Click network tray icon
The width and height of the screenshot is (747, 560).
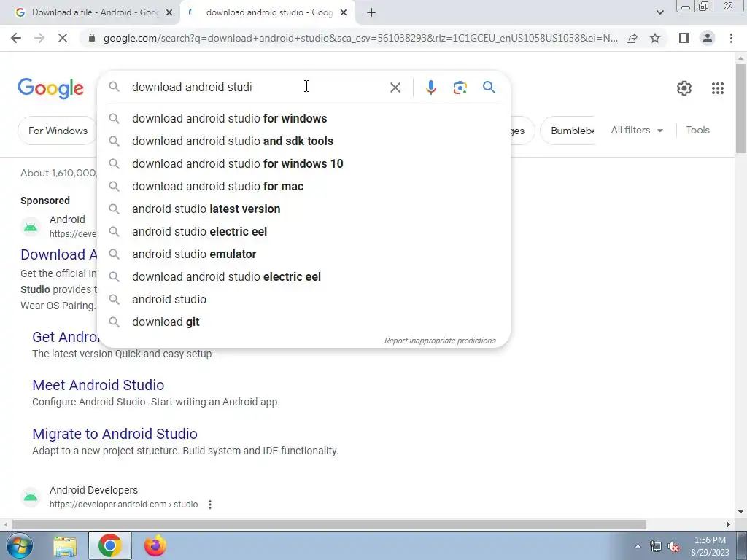pos(656,547)
